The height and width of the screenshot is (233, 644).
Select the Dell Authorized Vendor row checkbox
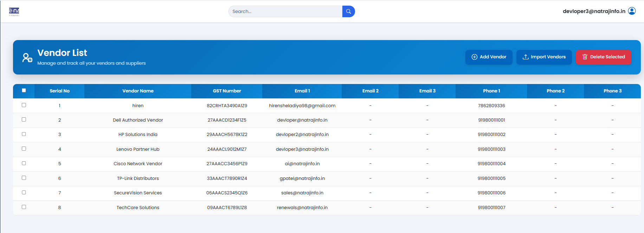coord(24,119)
